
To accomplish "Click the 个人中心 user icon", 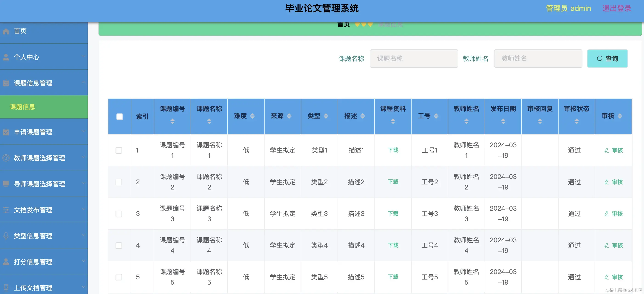I will pos(6,57).
